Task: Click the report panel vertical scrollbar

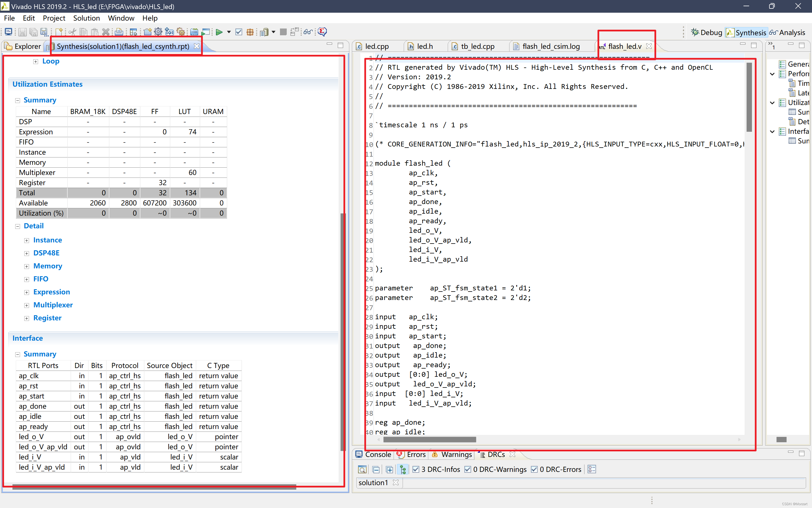Action: tap(343, 331)
